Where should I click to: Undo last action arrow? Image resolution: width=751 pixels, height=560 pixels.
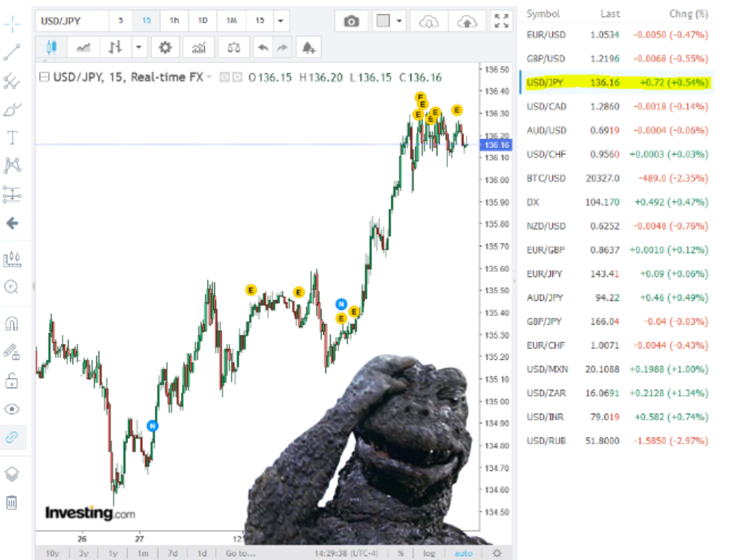[263, 48]
